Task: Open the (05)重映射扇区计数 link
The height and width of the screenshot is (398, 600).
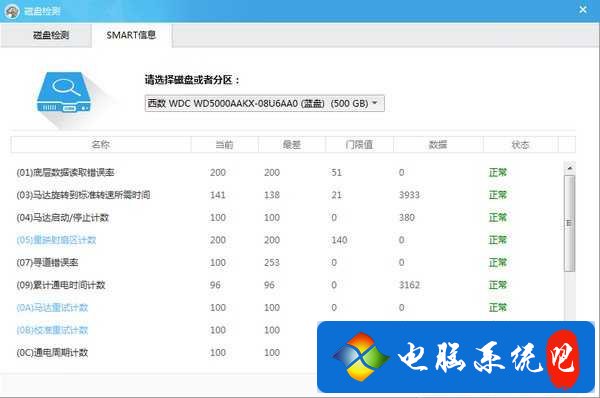Action: [56, 240]
